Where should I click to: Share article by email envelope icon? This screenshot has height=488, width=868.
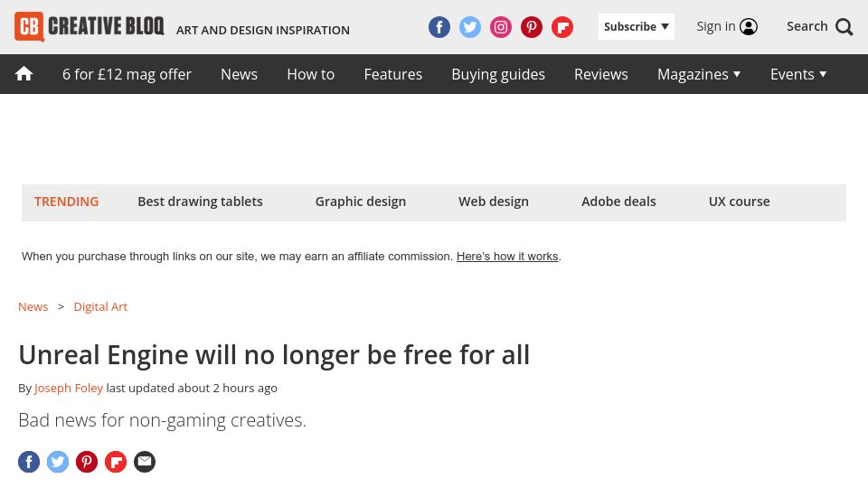(x=145, y=462)
